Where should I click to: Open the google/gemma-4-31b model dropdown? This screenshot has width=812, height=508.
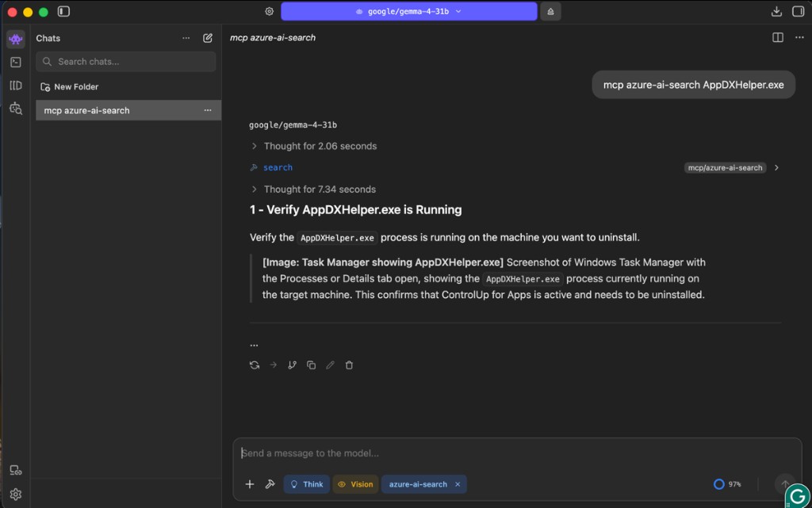[408, 11]
